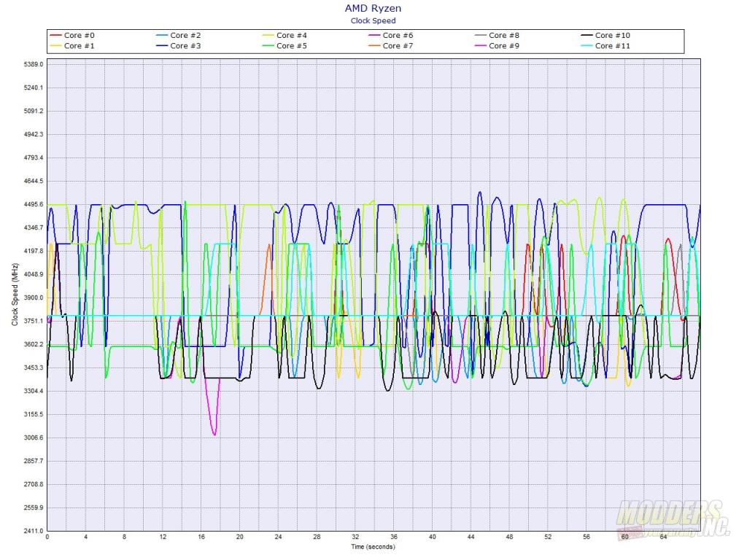Viewport: 747px width, 560px height.
Task: Click the Core #1 legend label
Action: (x=79, y=46)
